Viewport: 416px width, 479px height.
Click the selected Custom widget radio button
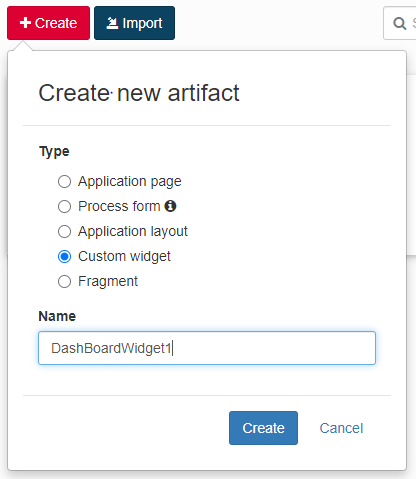(64, 256)
